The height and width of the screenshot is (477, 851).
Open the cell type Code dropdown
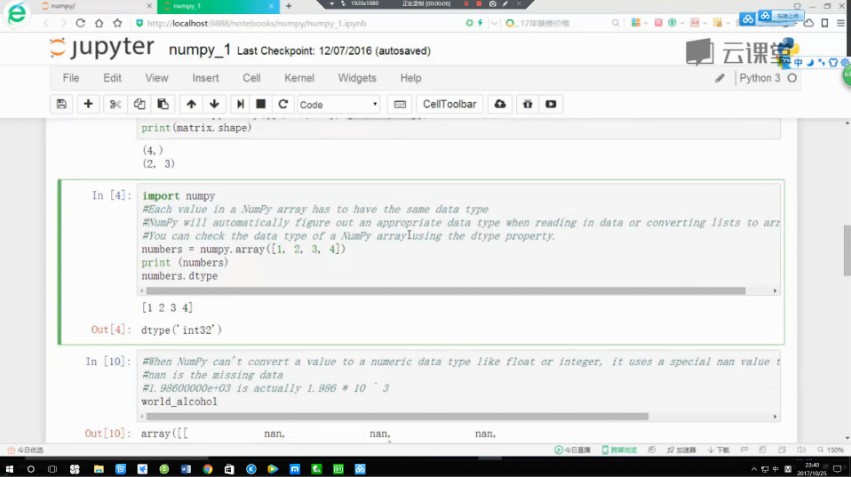pyautogui.click(x=338, y=104)
